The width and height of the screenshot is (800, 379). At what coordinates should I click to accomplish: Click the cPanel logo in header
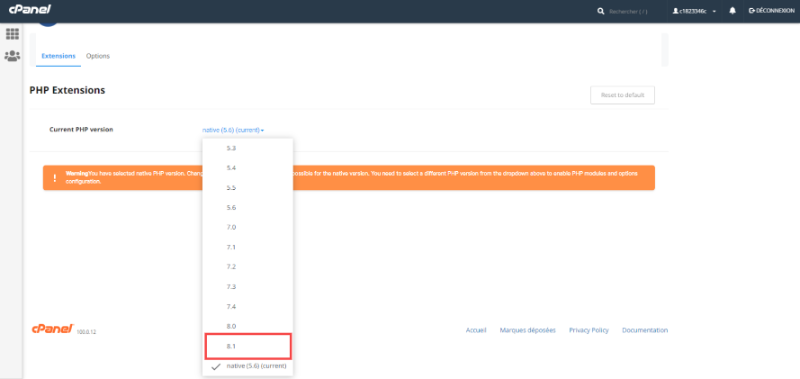(x=30, y=10)
